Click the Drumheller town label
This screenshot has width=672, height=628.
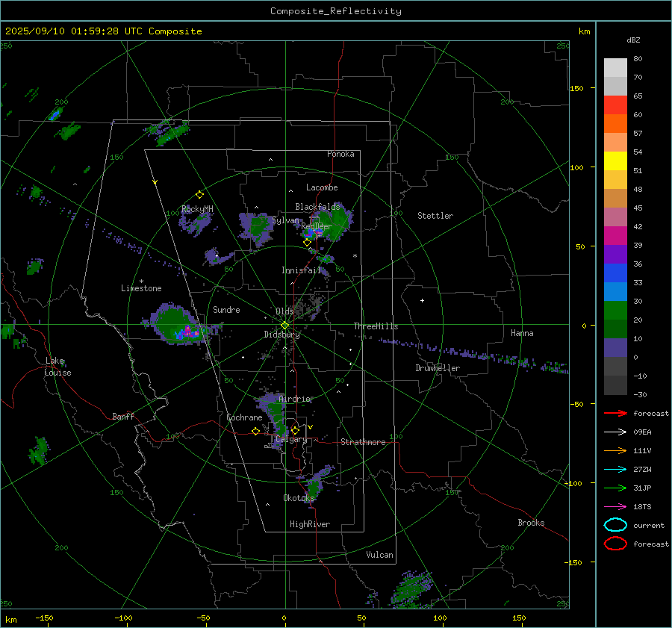pyautogui.click(x=438, y=368)
